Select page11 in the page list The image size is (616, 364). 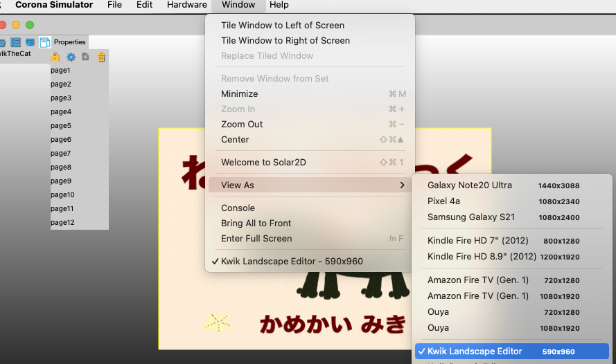coord(62,209)
